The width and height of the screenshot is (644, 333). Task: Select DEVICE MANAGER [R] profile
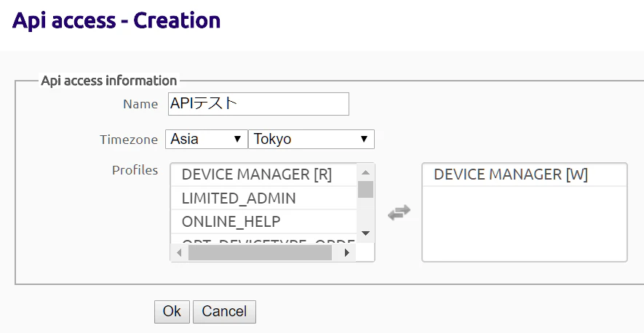(x=263, y=174)
